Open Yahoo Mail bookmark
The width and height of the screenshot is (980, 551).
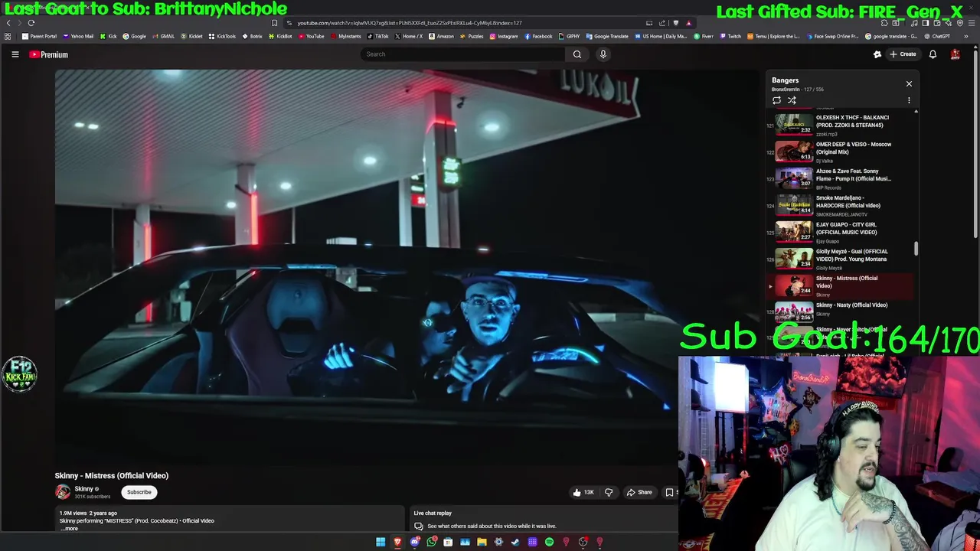coord(78,36)
